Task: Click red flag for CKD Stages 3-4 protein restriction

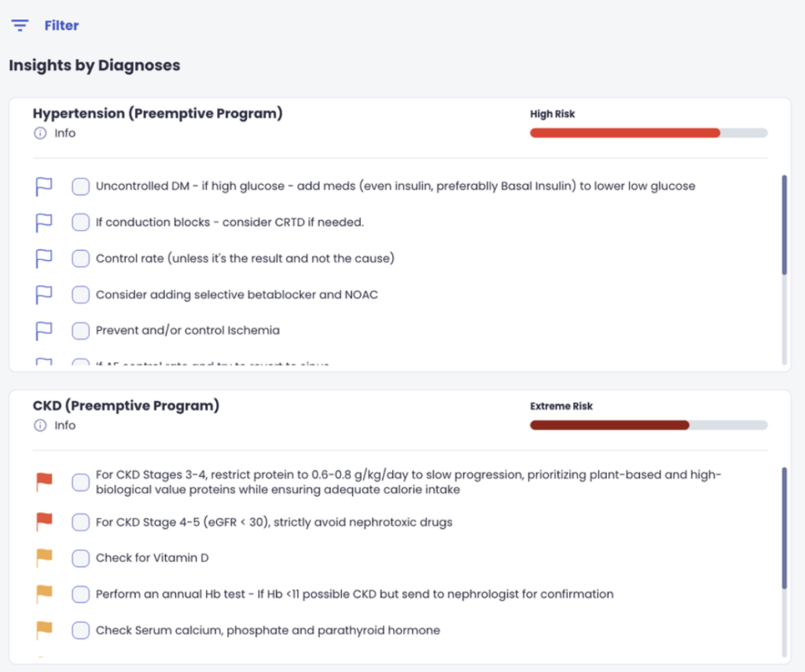Action: pyautogui.click(x=44, y=482)
